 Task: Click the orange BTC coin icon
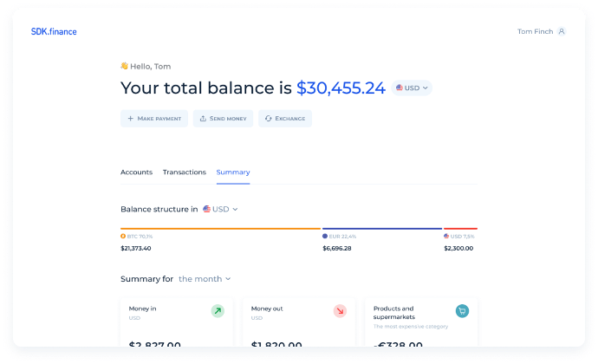tap(123, 237)
